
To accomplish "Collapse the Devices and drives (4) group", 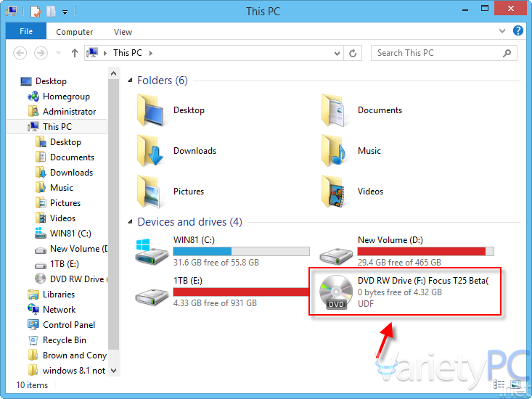I will (x=130, y=222).
